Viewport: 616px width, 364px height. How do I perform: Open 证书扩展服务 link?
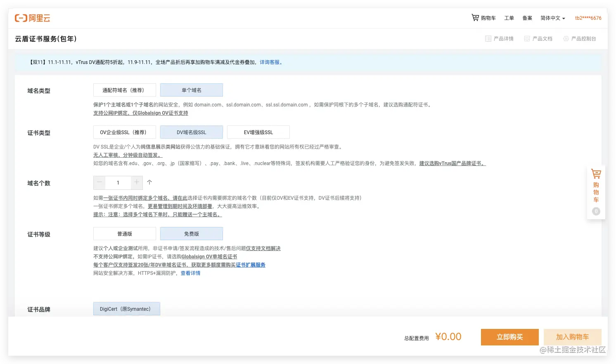pos(251,265)
